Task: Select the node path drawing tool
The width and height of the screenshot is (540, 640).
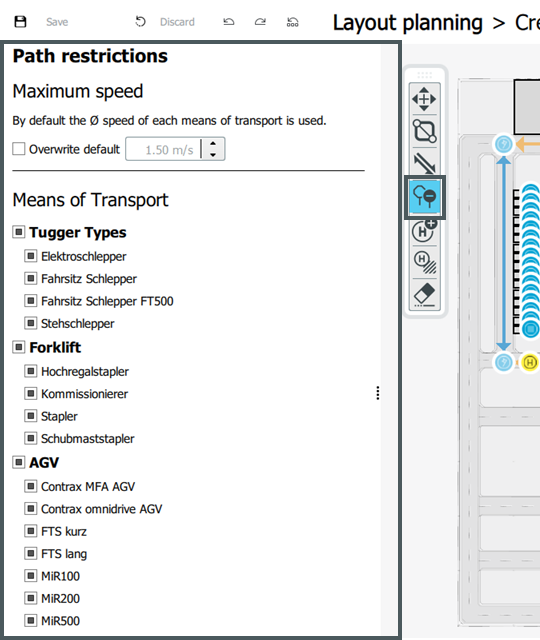Action: point(424,131)
